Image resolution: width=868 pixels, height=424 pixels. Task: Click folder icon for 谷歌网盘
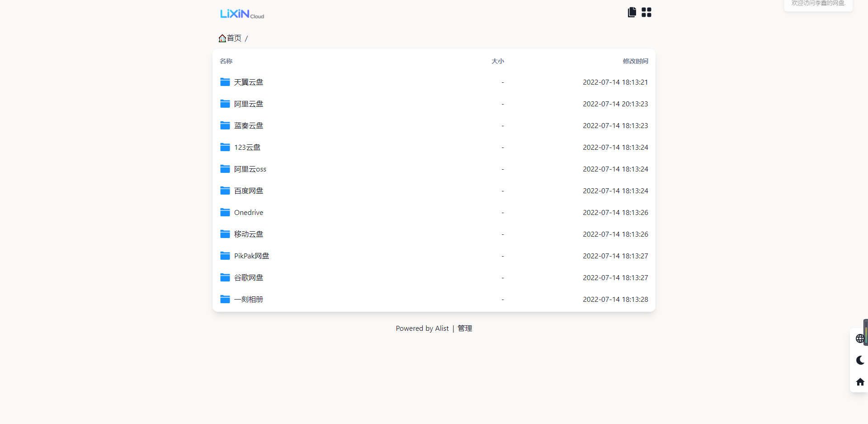pyautogui.click(x=225, y=277)
